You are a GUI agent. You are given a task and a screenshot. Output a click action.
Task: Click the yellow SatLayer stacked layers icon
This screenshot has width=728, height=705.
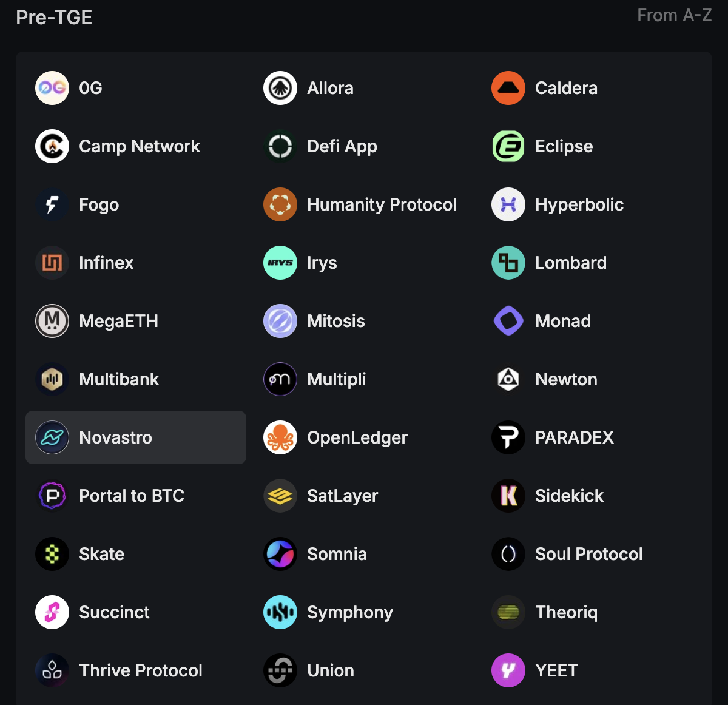pyautogui.click(x=280, y=496)
